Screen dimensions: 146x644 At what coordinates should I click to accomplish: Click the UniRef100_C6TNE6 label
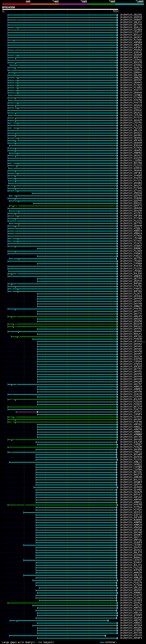point(131,95)
